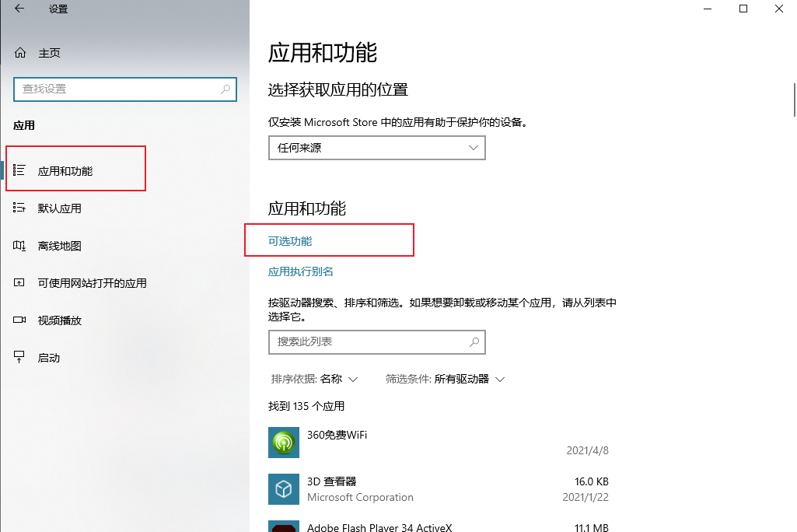The image size is (797, 532).
Task: Click the 找到 135 个应用 count text
Action: click(x=306, y=406)
